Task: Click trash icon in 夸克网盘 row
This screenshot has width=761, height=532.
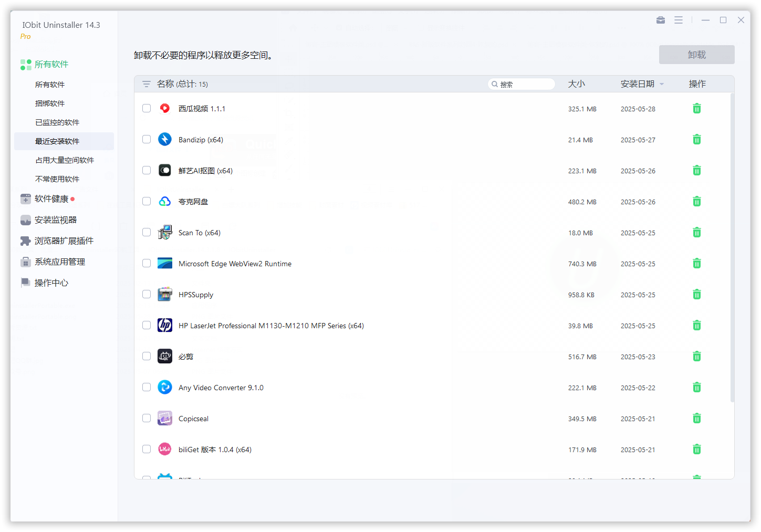Action: pyautogui.click(x=697, y=202)
